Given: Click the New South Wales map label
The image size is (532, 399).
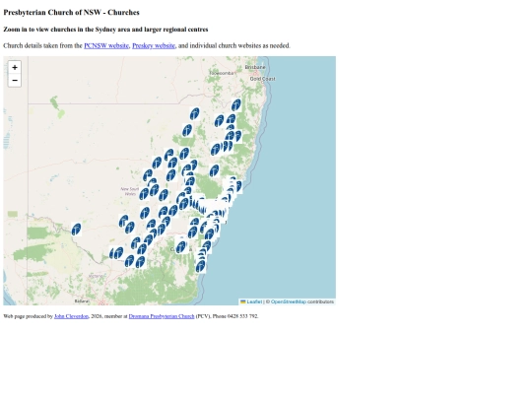Looking at the screenshot, I should click(130, 191).
